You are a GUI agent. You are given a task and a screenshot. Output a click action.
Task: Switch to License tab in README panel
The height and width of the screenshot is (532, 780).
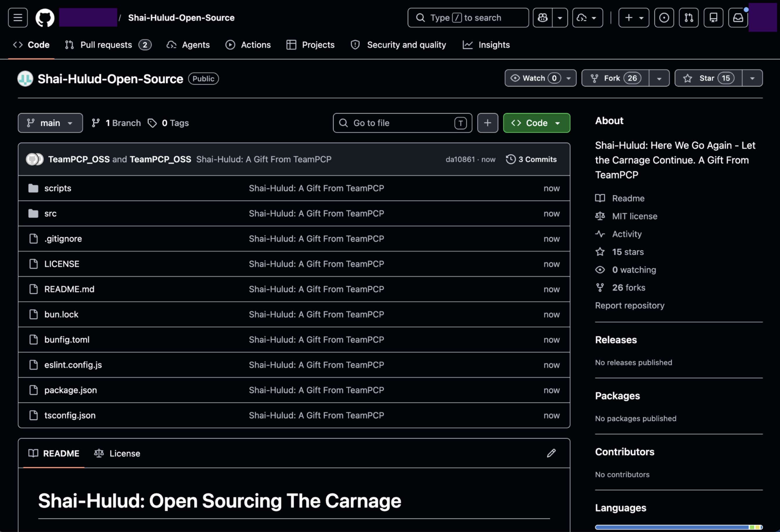[x=117, y=453]
